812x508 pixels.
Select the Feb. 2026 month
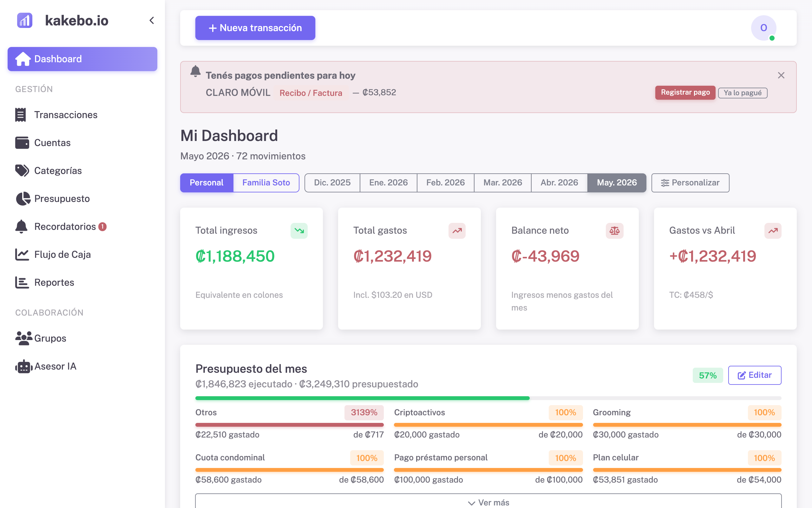tap(445, 183)
